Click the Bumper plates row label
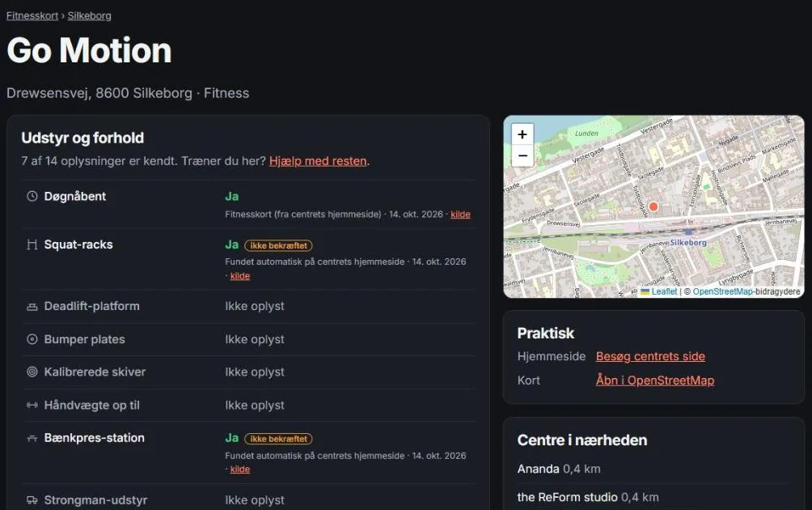The width and height of the screenshot is (812, 510). click(84, 339)
